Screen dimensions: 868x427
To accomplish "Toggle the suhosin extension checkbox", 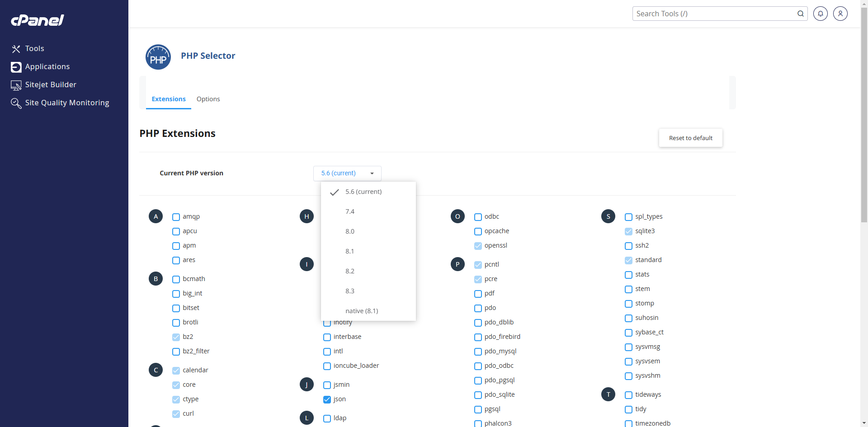I will click(x=629, y=318).
